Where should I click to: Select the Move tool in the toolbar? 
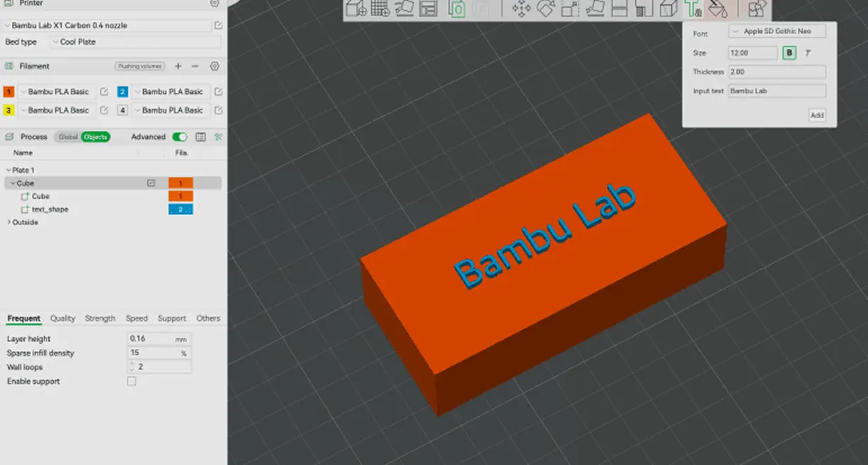pos(522,8)
